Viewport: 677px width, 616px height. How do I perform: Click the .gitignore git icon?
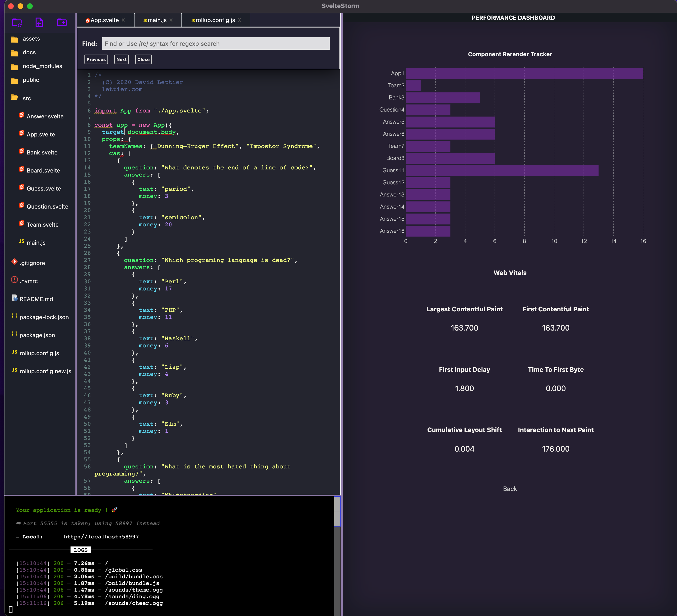point(14,262)
